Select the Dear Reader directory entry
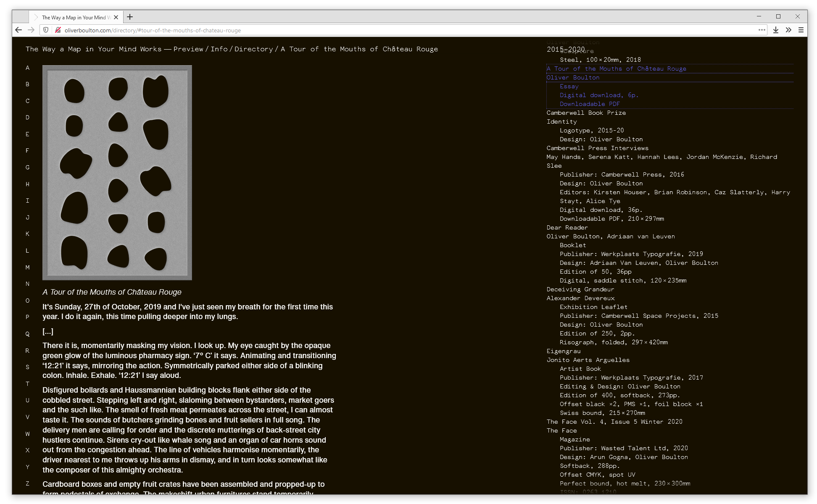The width and height of the screenshot is (817, 504). pyautogui.click(x=567, y=227)
